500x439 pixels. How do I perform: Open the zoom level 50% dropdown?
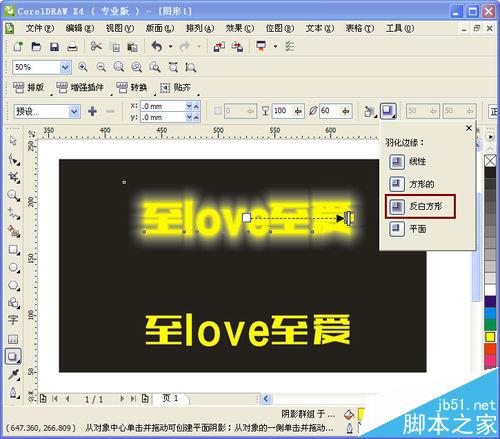65,67
